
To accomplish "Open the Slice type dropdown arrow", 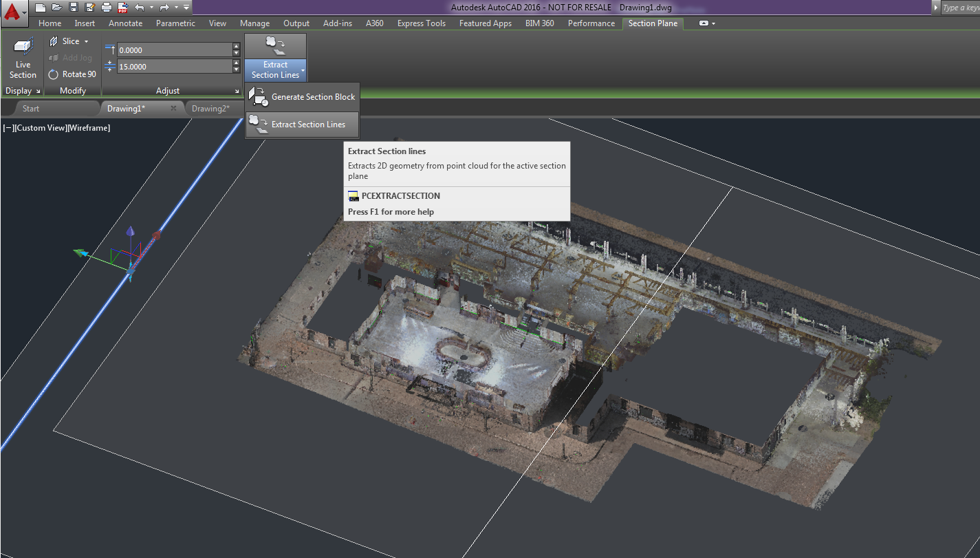I will coord(86,41).
